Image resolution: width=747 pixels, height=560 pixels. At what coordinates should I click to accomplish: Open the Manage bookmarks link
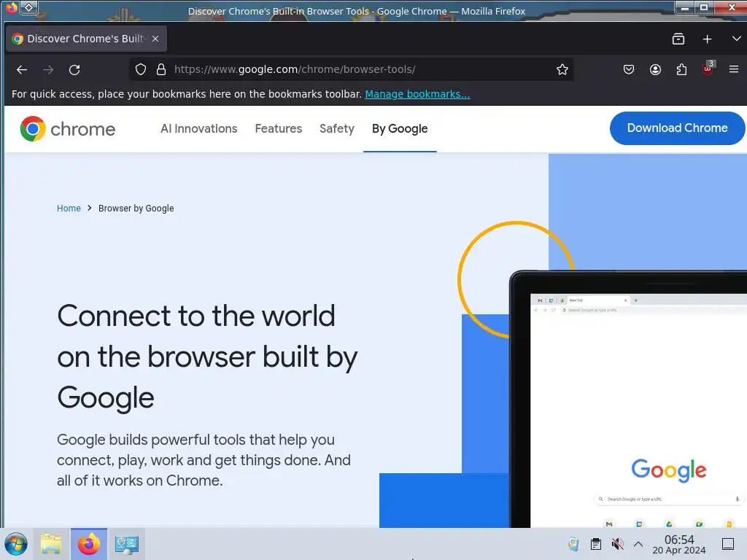point(417,94)
